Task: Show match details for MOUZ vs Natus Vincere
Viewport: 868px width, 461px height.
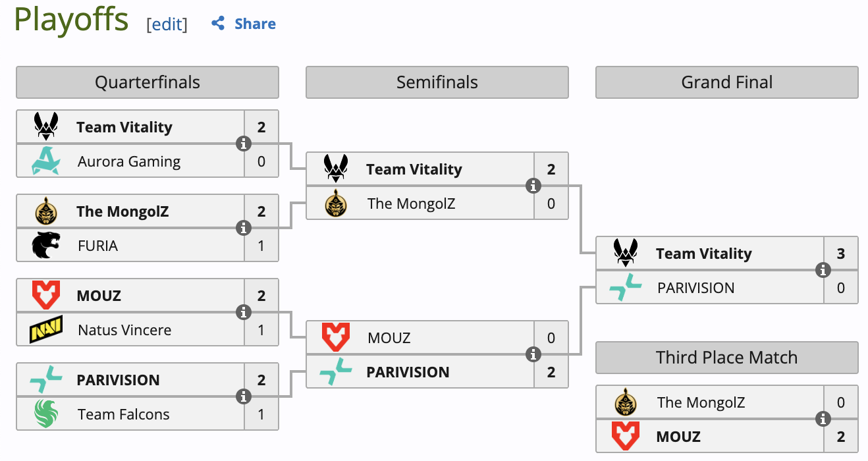Action: point(244,313)
